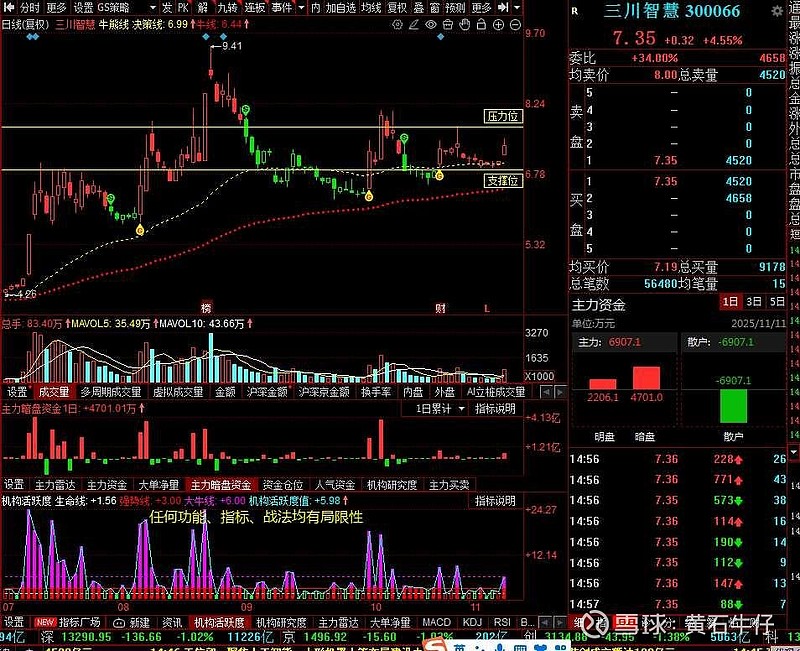Switch 主力资金 to 1日 period
The height and width of the screenshot is (651, 800).
pos(730,302)
